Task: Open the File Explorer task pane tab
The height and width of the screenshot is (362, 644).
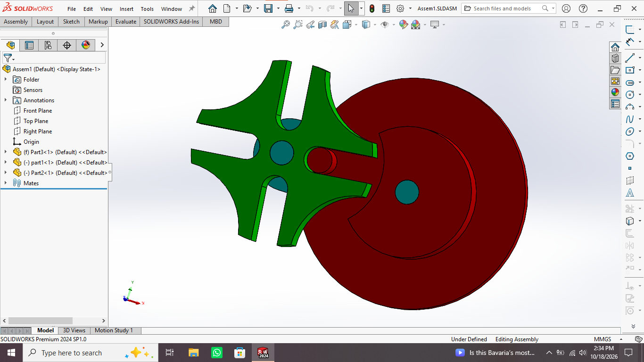Action: pos(615,70)
